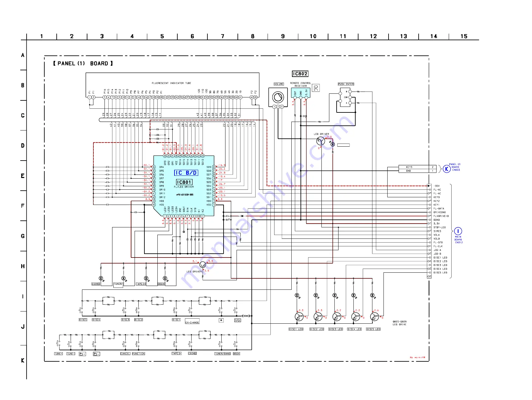The image size is (532, 400).
Task: Click the circled K connector symbol
Action: coord(446,169)
